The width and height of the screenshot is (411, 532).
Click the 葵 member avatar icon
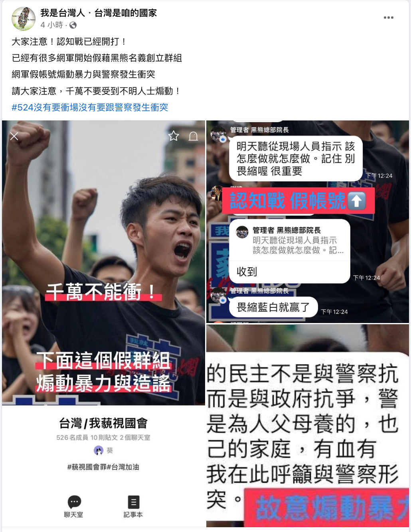[x=99, y=451]
